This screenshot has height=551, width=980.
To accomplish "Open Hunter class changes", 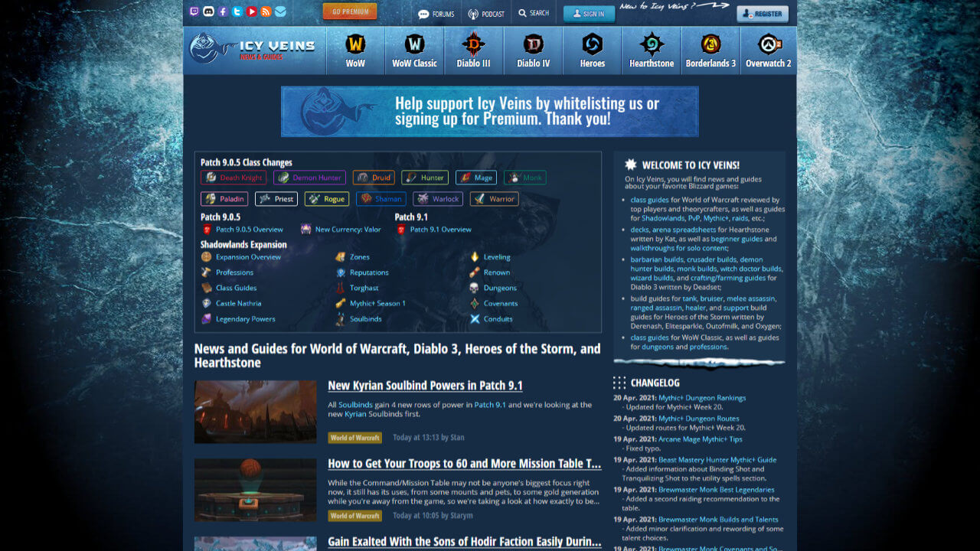I will (x=425, y=178).
